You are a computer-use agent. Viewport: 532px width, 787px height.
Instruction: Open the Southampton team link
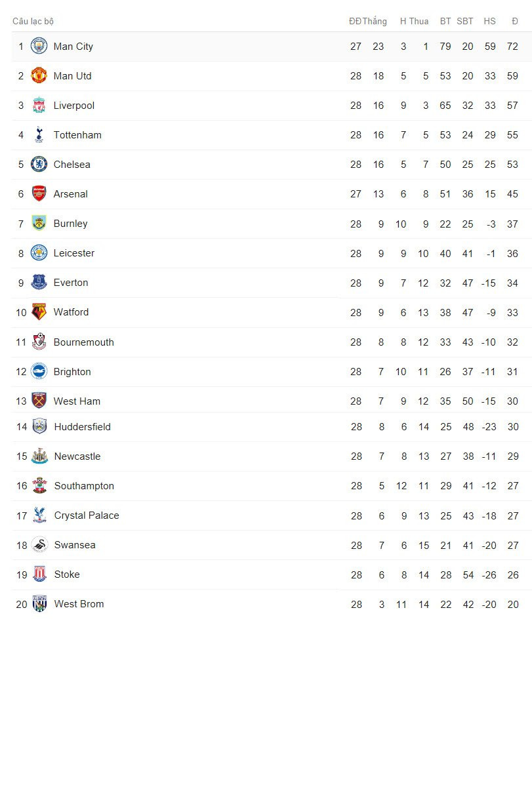pos(84,486)
